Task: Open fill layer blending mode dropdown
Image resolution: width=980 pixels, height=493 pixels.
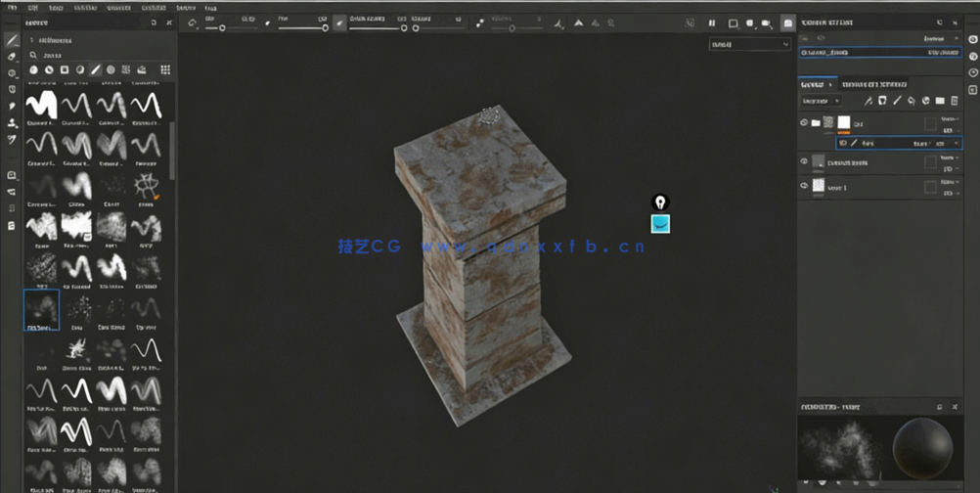Action: pos(952,158)
